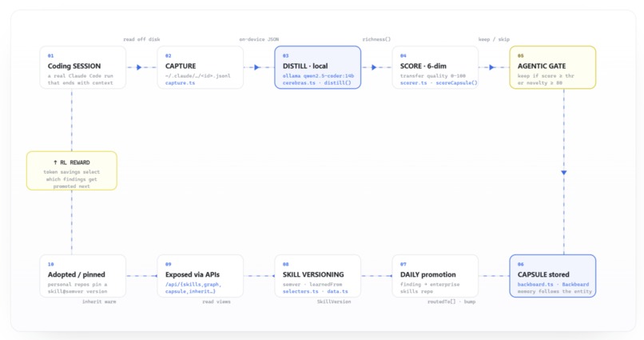The height and width of the screenshot is (340, 644).
Task: Click the 'Coding SESSION' node title
Action: (74, 66)
